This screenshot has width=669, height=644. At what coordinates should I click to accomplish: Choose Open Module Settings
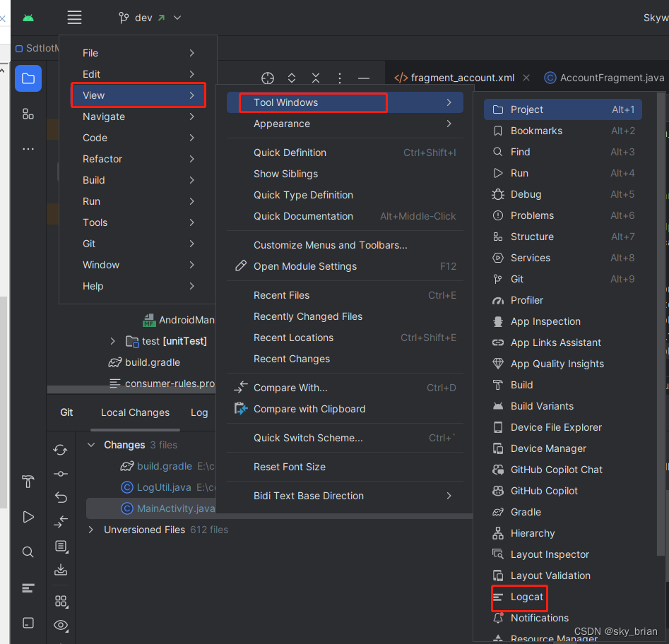click(x=345, y=266)
